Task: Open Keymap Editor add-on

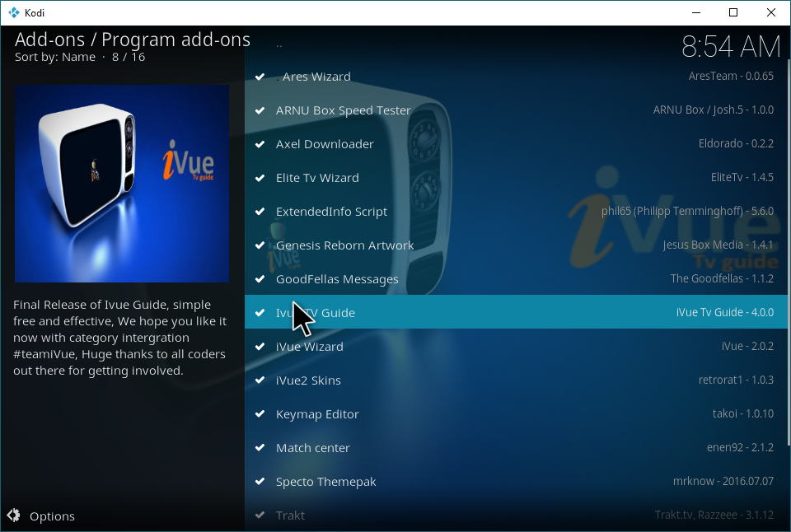Action: 516,414
